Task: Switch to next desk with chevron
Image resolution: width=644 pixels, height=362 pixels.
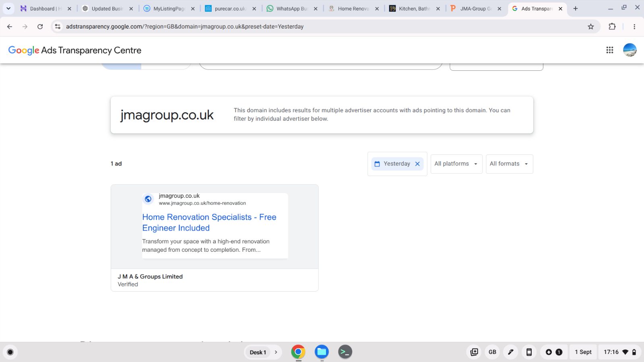Action: point(276,352)
